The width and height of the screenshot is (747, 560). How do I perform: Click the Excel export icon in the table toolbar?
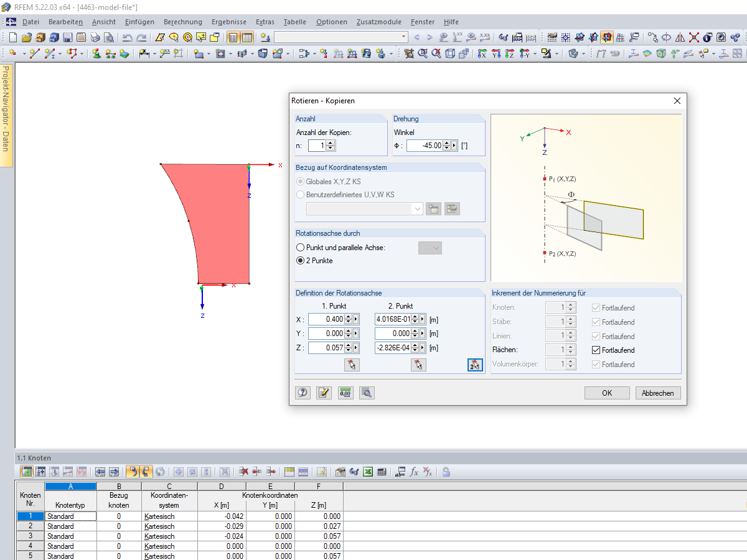point(368,472)
